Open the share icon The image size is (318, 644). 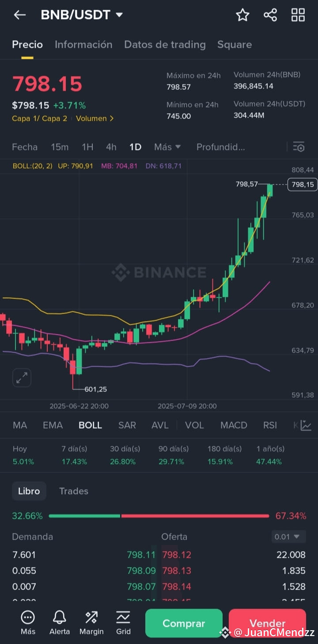[x=270, y=15]
